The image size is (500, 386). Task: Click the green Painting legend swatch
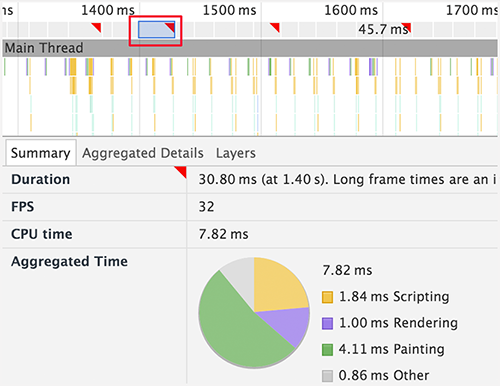pos(327,350)
